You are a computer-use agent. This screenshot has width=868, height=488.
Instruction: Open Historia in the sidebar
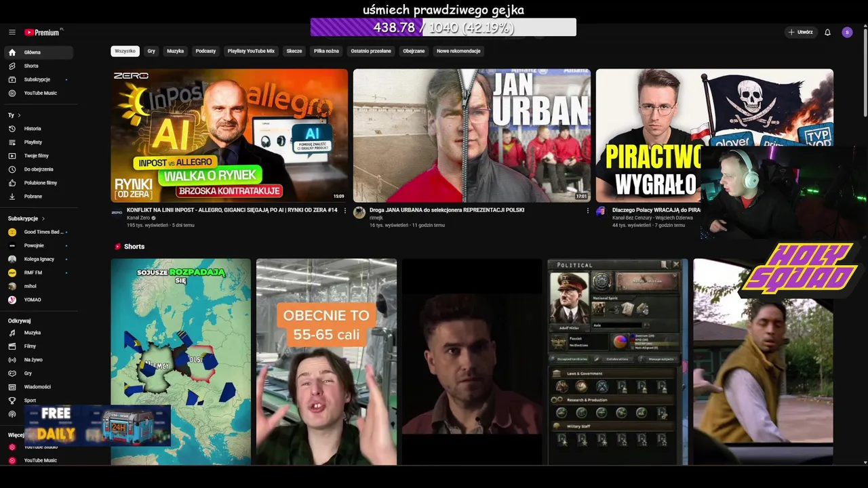(x=39, y=128)
